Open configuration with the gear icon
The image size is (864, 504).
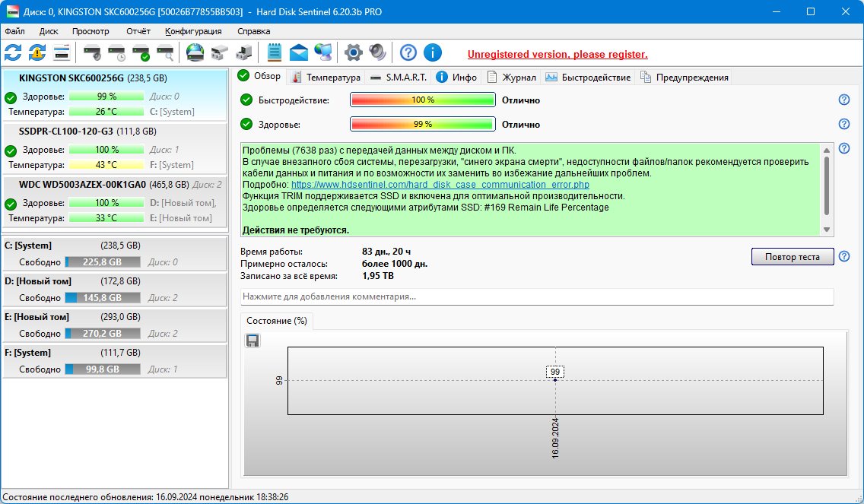click(x=353, y=53)
